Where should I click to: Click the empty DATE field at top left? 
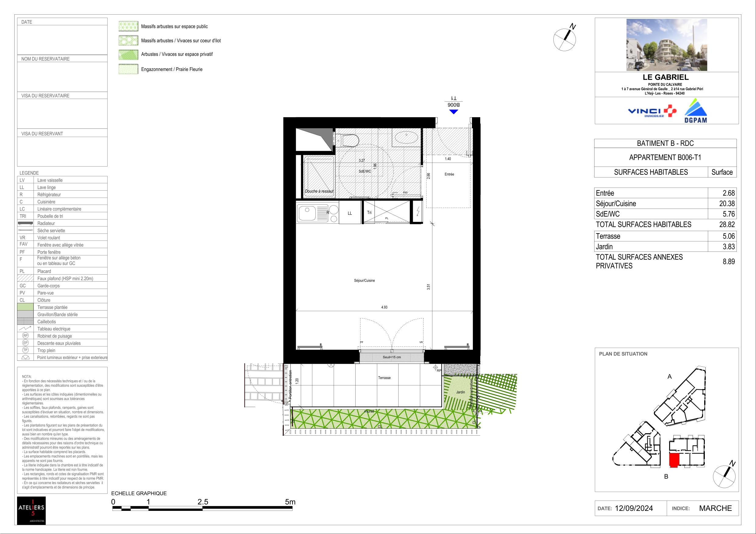pyautogui.click(x=62, y=40)
